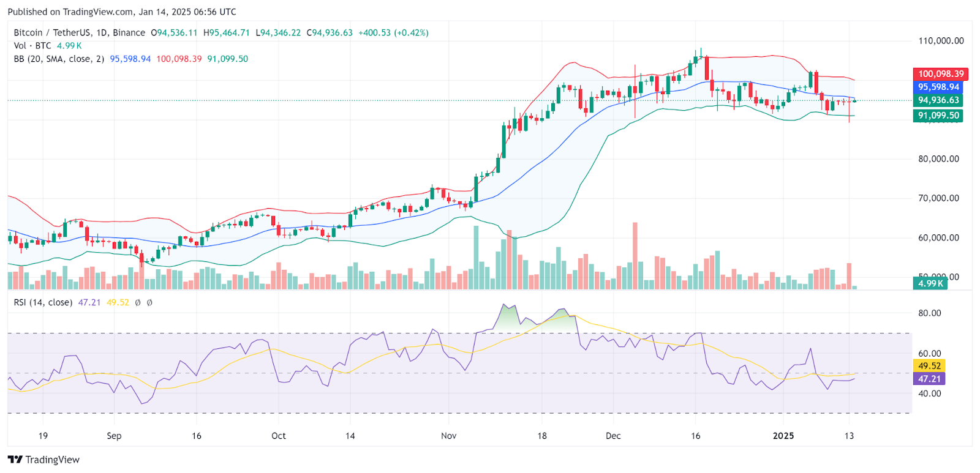Click purple 47.21 in the RSI legend
This screenshot has width=980, height=473.
click(x=89, y=302)
